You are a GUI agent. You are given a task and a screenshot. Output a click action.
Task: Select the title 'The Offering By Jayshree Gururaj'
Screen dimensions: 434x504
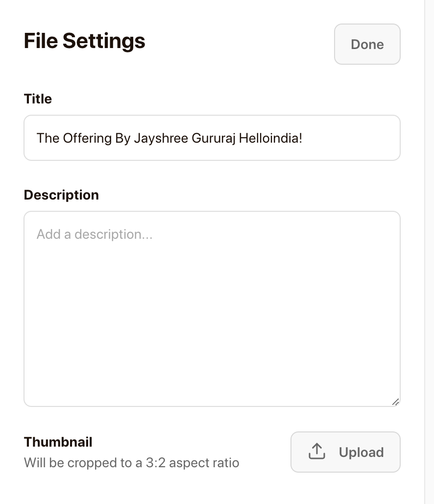tap(169, 138)
